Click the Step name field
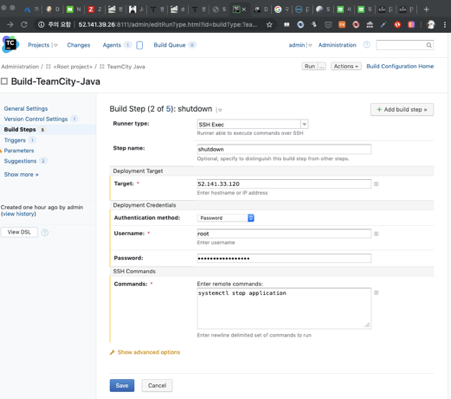Image resolution: width=451 pixels, height=399 pixels. tap(284, 149)
